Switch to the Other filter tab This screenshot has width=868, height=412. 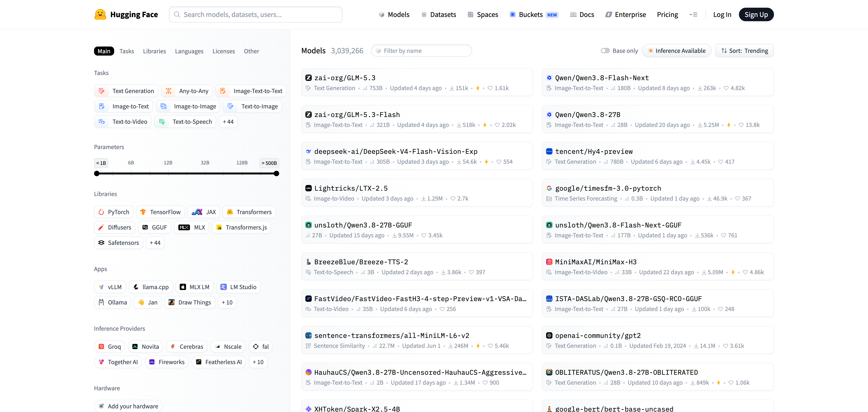[x=251, y=51]
